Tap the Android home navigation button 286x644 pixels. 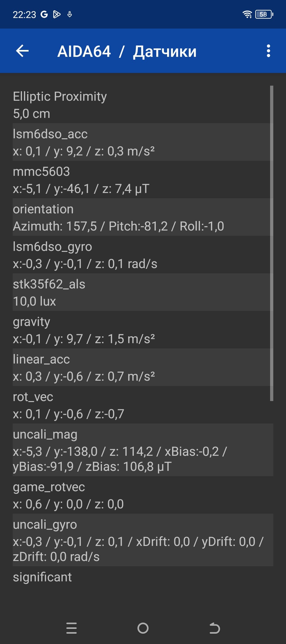pyautogui.click(x=143, y=628)
